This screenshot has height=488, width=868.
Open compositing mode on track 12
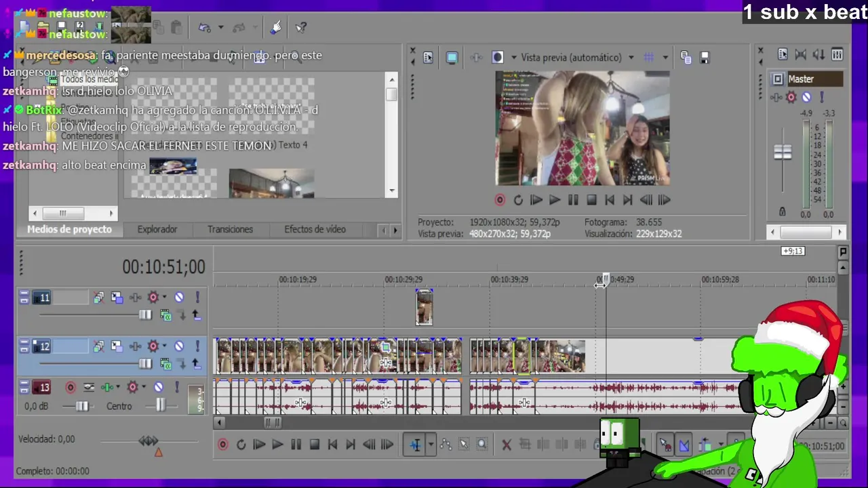click(x=167, y=364)
